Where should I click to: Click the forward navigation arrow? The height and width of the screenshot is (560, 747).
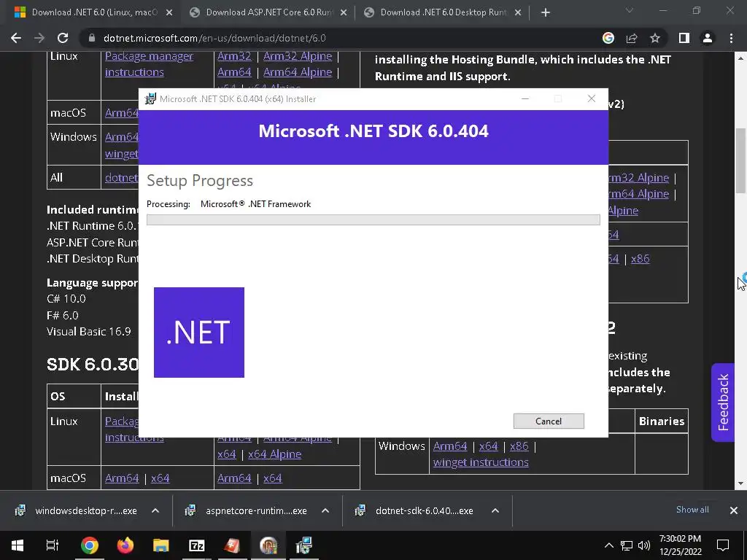tap(39, 38)
